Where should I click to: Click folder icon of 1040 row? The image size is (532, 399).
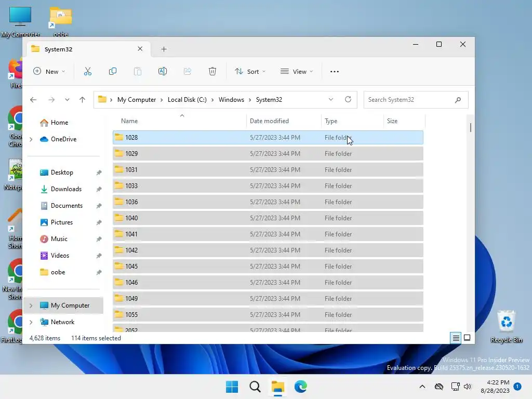(x=119, y=218)
